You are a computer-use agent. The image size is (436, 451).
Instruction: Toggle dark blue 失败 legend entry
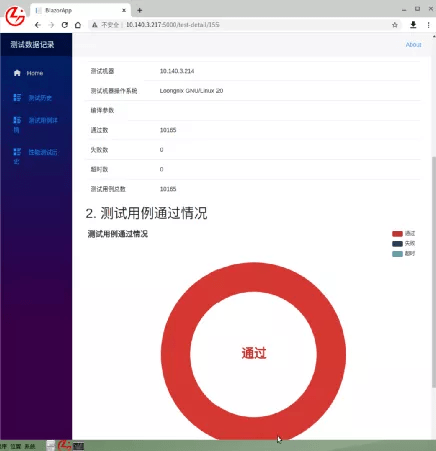403,244
